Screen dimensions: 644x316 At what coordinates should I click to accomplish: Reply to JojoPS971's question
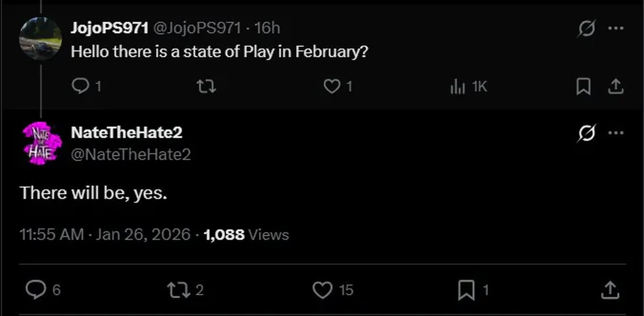(x=82, y=86)
